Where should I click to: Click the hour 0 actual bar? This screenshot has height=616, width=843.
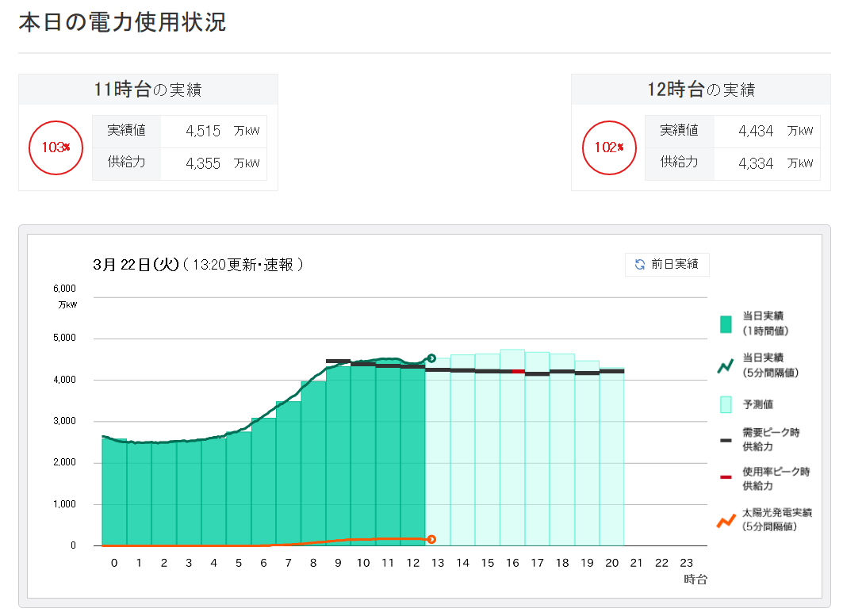[x=114, y=492]
